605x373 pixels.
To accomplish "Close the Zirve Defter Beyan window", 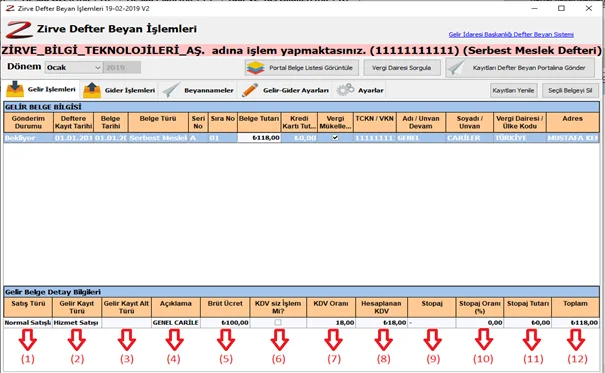I will tap(589, 8).
